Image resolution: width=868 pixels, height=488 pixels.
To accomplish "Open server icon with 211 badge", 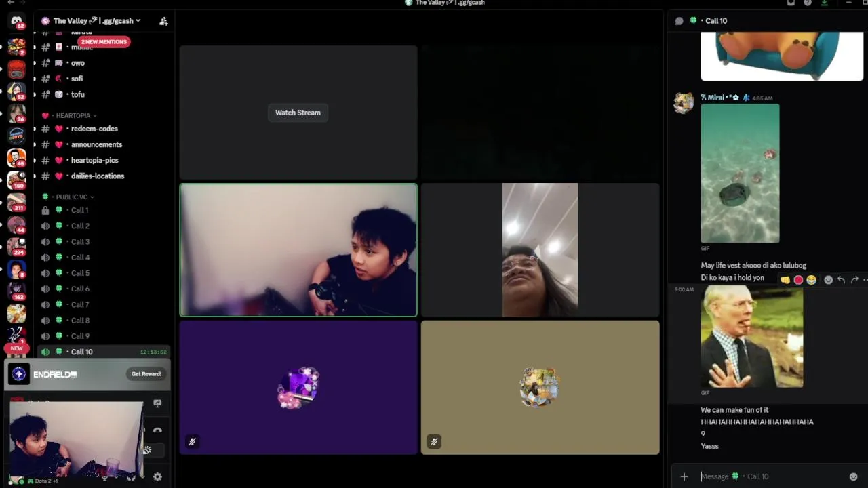I will (16, 202).
